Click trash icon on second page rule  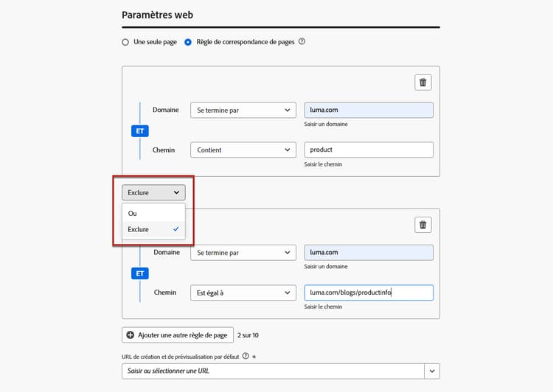422,225
